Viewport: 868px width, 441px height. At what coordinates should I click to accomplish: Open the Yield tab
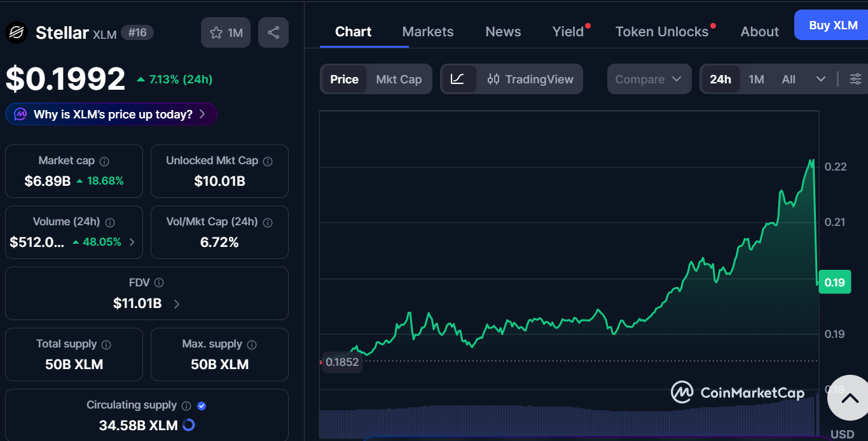pos(568,32)
